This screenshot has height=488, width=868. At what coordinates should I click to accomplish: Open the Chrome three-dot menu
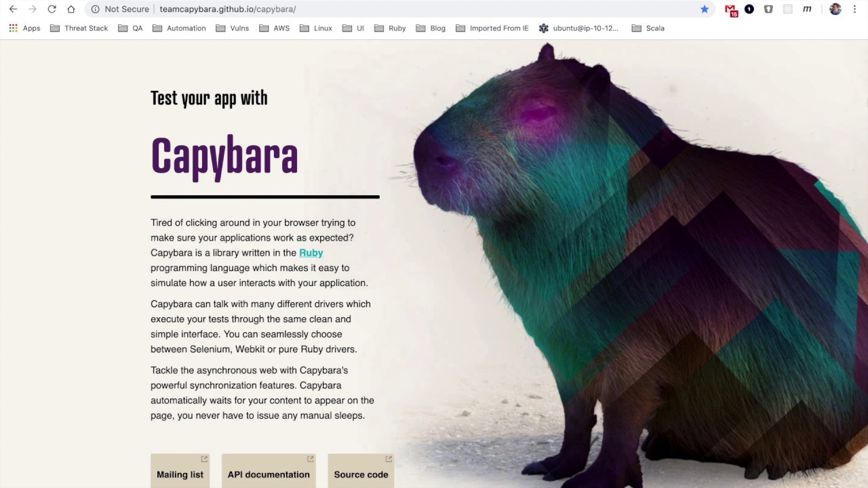pos(854,9)
